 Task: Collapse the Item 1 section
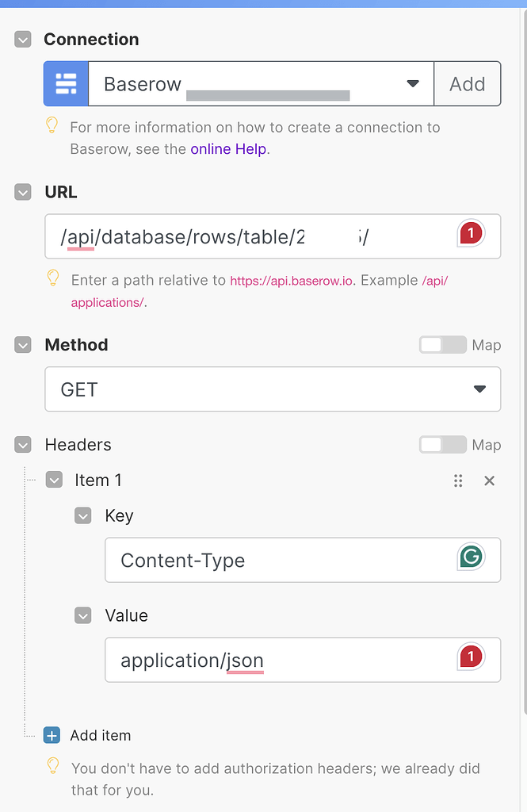pos(54,480)
